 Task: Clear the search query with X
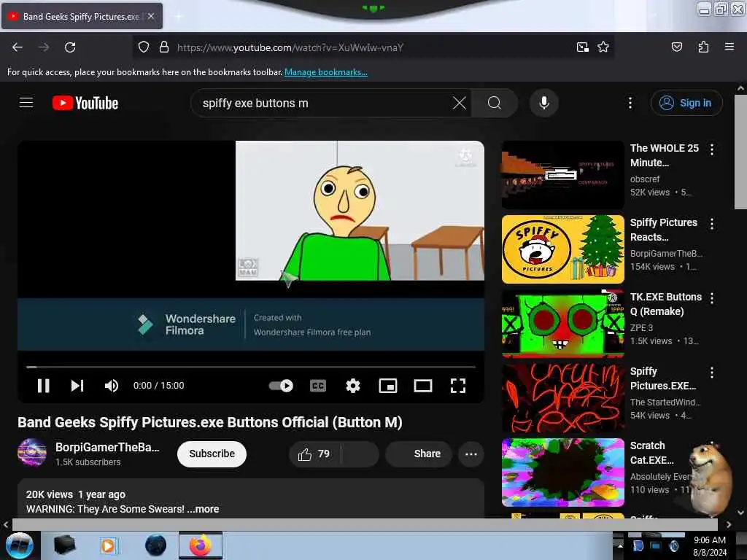(x=460, y=103)
